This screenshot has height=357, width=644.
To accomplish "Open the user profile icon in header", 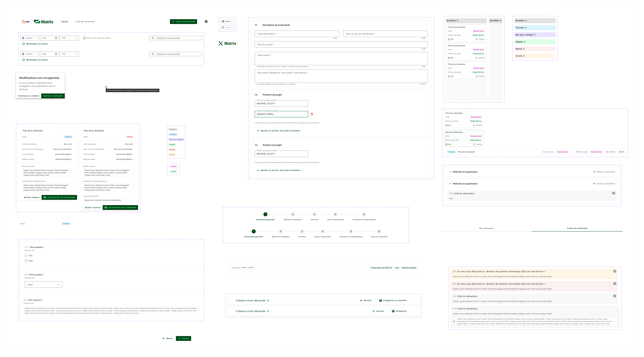I will pyautogui.click(x=206, y=21).
